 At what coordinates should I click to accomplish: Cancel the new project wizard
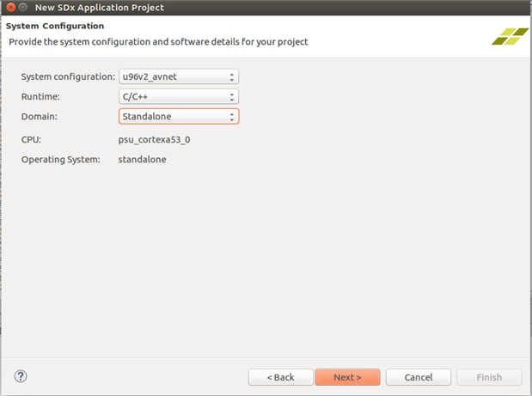419,377
